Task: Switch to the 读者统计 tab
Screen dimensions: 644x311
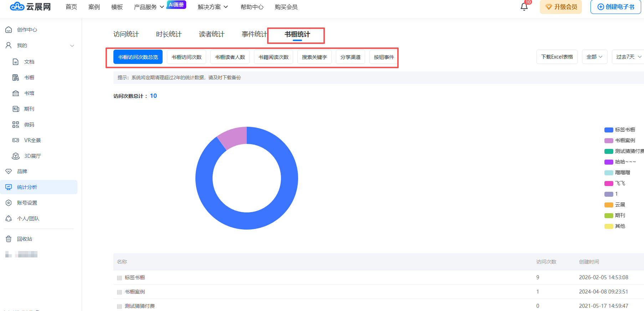Action: (211, 34)
